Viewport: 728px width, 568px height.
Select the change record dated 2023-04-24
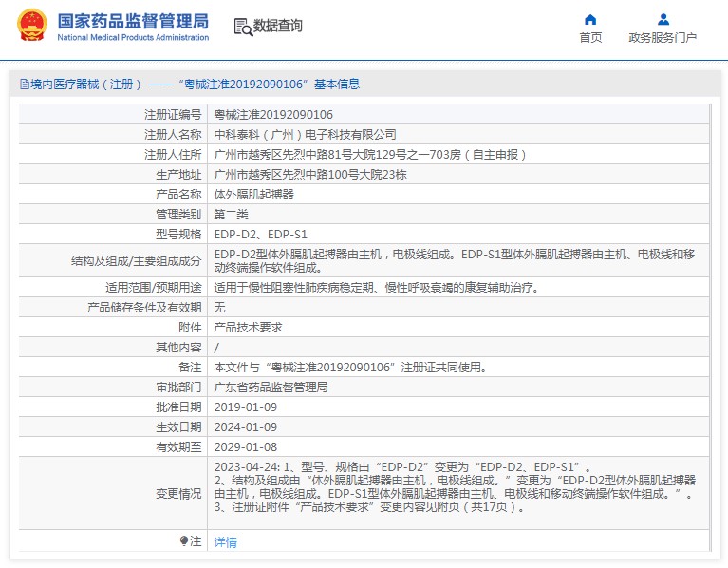click(402, 466)
